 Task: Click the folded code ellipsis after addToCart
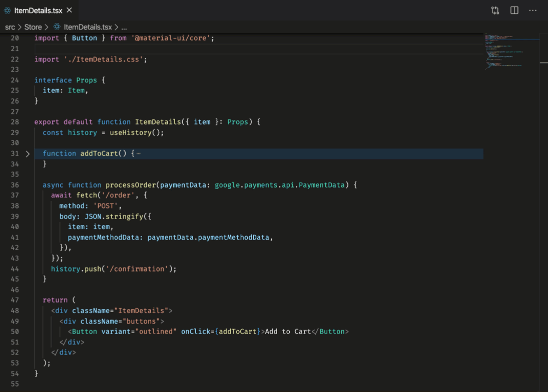coord(139,153)
